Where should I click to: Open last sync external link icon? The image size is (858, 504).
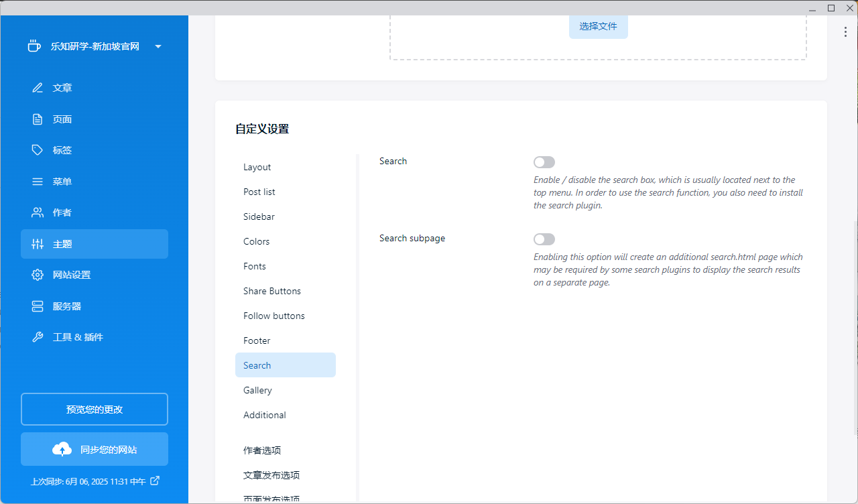155,481
